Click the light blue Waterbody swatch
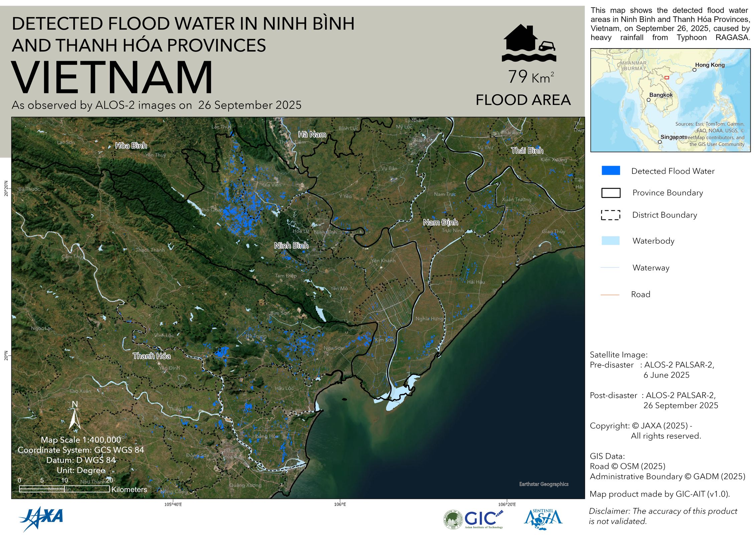 click(x=610, y=241)
